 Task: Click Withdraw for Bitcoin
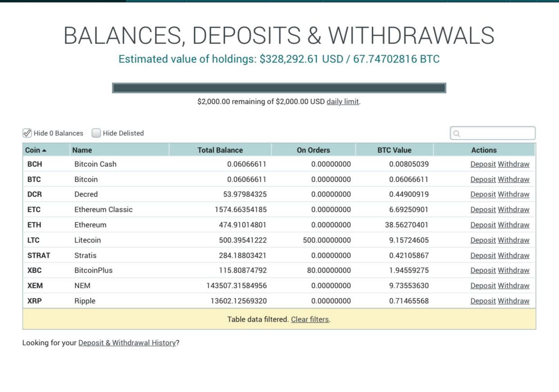point(514,179)
